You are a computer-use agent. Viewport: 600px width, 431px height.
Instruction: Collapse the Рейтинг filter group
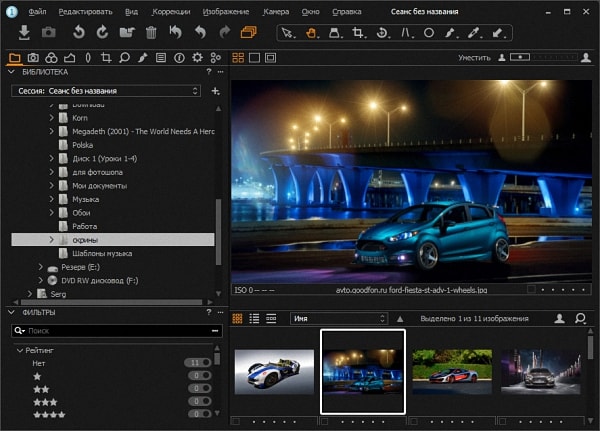coord(20,350)
